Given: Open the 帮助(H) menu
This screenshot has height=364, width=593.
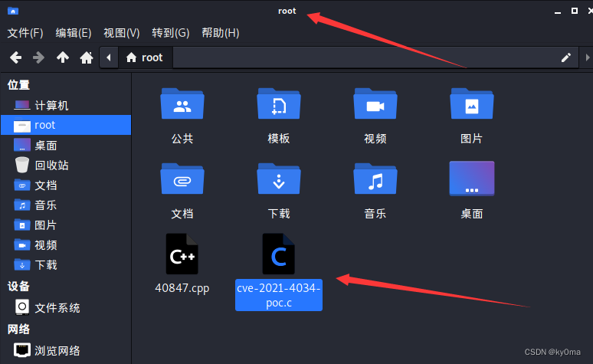Looking at the screenshot, I should point(221,33).
